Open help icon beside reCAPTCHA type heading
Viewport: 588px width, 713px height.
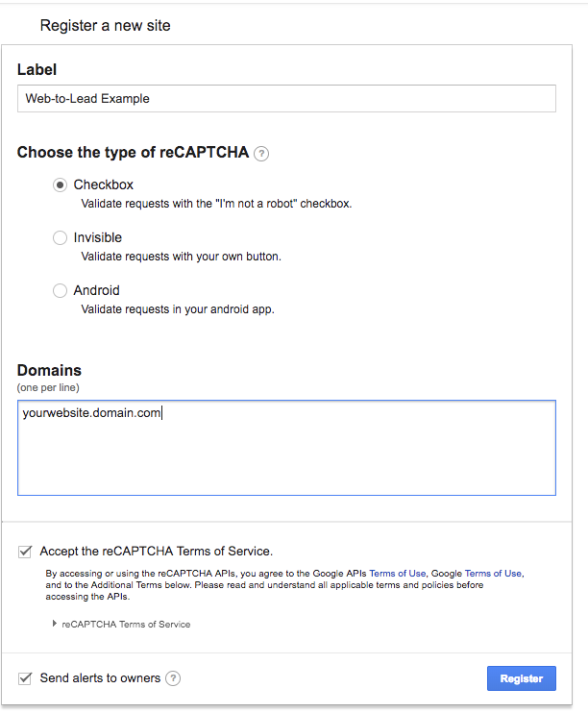(x=261, y=153)
